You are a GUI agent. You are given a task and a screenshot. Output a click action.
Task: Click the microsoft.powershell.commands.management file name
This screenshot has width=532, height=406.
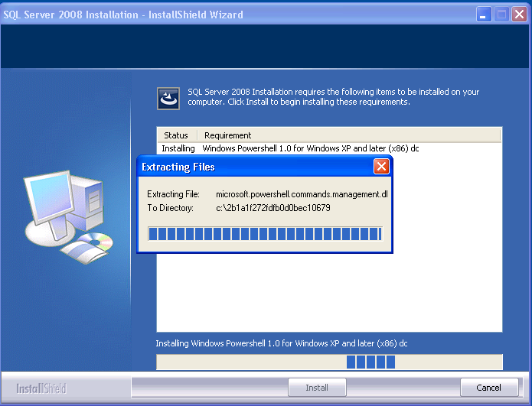pyautogui.click(x=302, y=194)
